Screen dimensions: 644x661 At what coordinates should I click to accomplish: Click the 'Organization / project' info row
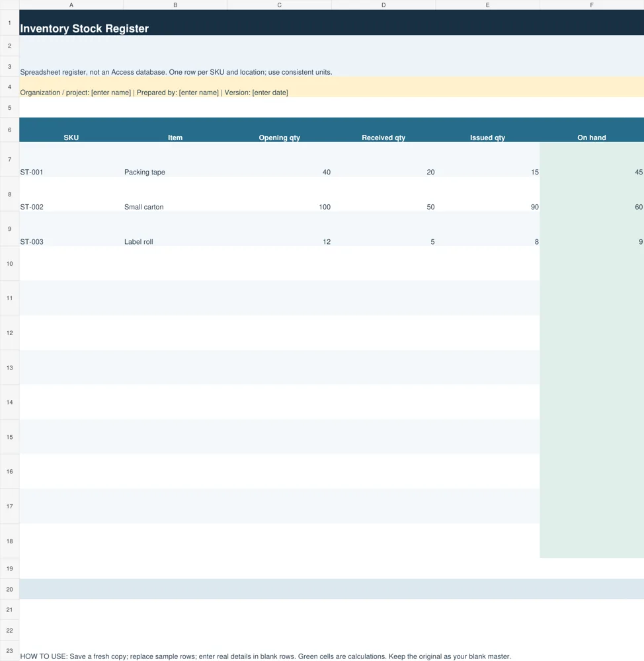tap(331, 87)
